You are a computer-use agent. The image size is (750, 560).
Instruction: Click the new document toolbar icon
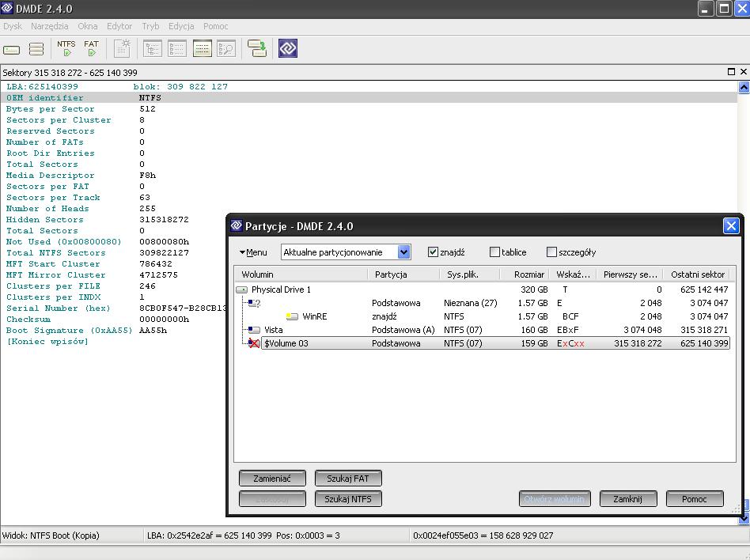coord(123,48)
